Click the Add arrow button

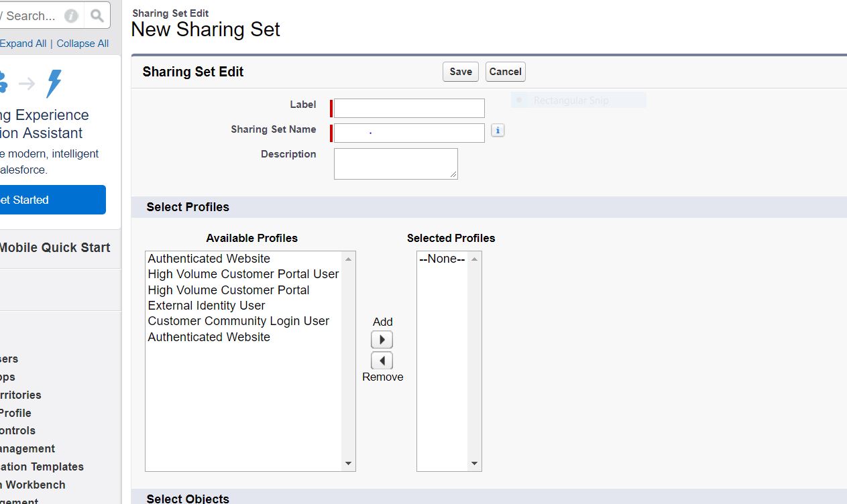click(x=382, y=340)
